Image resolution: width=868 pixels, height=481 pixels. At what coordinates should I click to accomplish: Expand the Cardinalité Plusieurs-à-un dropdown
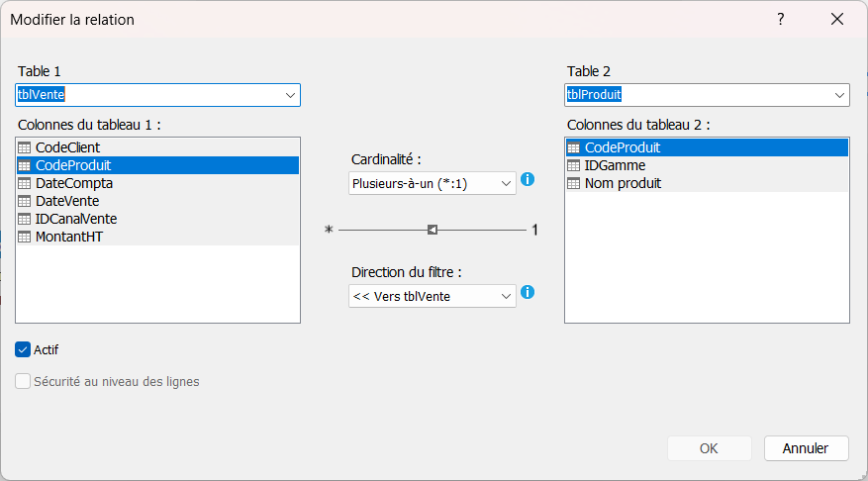433,183
